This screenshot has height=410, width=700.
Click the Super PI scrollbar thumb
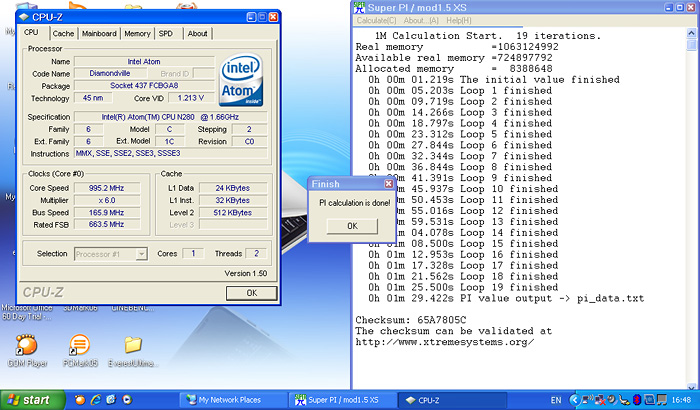tap(692, 45)
